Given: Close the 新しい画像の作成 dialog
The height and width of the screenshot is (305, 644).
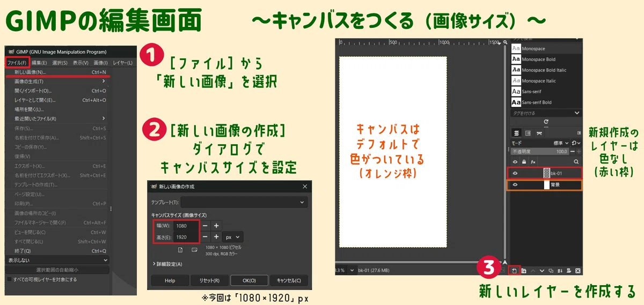Looking at the screenshot, I should point(304,187).
